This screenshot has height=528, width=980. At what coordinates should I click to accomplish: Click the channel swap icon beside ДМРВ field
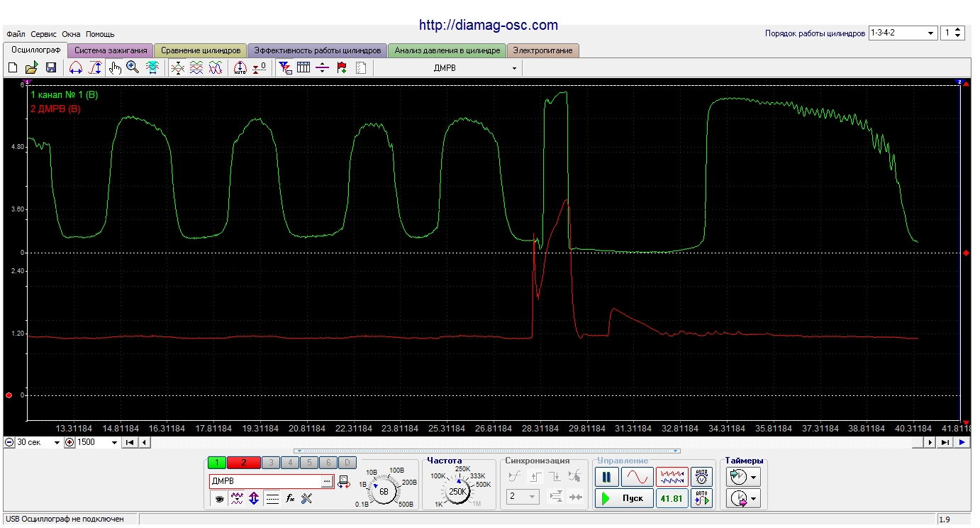coord(344,481)
